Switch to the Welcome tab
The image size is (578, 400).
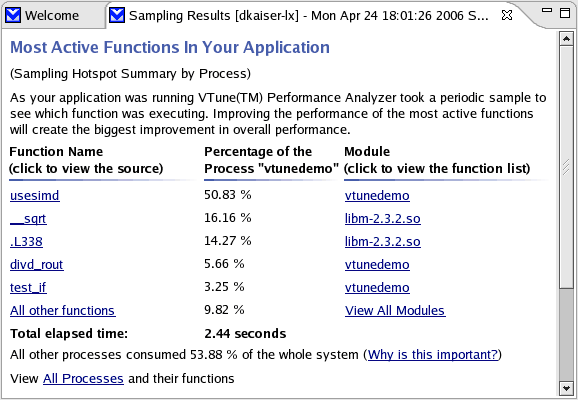pyautogui.click(x=52, y=15)
